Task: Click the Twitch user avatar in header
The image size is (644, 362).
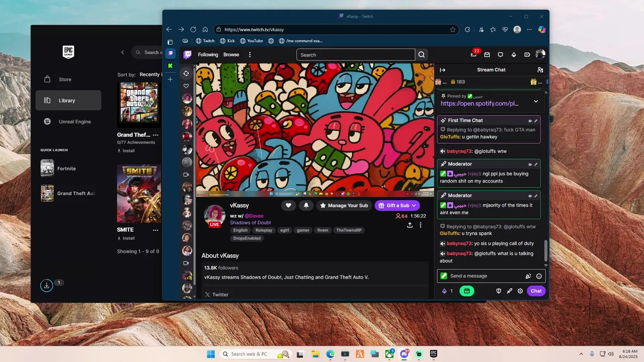Action: [x=540, y=54]
